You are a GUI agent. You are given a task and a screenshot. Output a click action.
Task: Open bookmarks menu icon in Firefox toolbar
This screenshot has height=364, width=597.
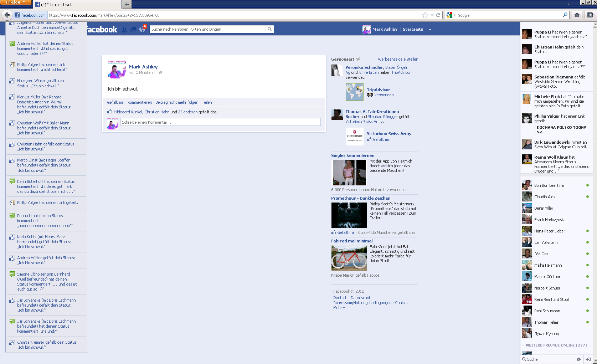point(590,15)
